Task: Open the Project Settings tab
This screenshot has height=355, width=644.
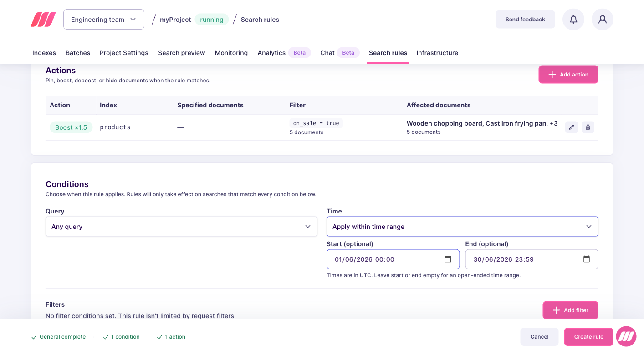Action: point(124,53)
